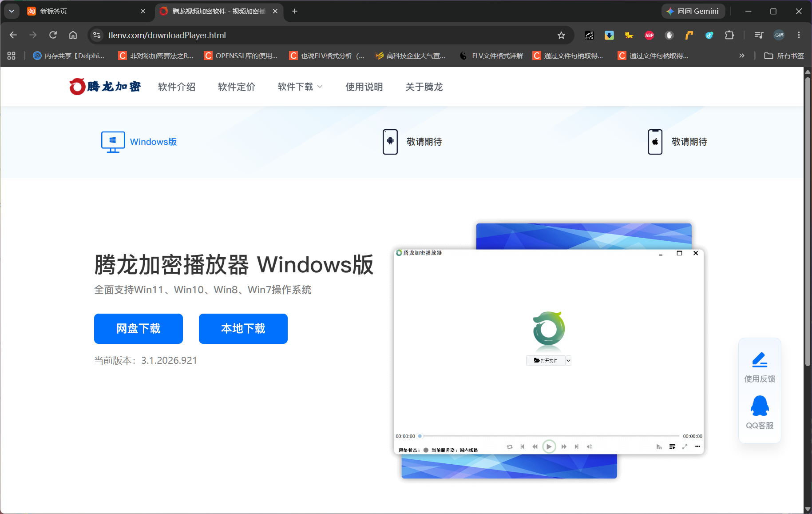Open 软件定价 menu item

tap(237, 87)
